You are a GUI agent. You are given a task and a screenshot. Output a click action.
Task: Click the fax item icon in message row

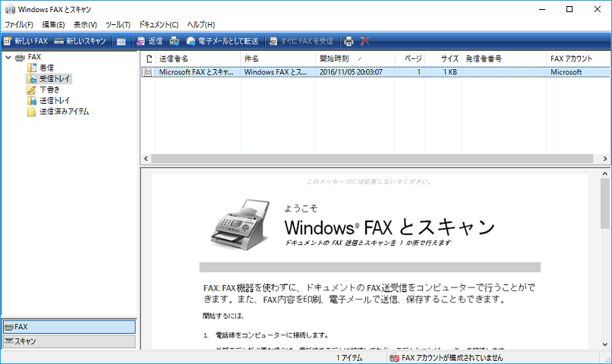point(148,72)
